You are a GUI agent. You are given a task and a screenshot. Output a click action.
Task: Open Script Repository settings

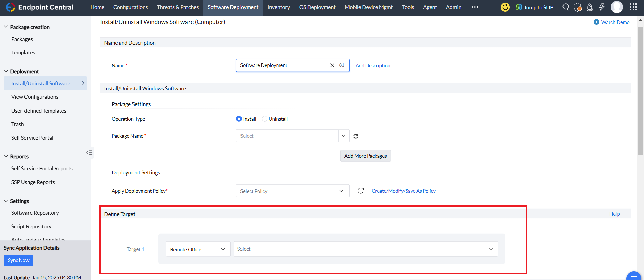[x=32, y=227]
